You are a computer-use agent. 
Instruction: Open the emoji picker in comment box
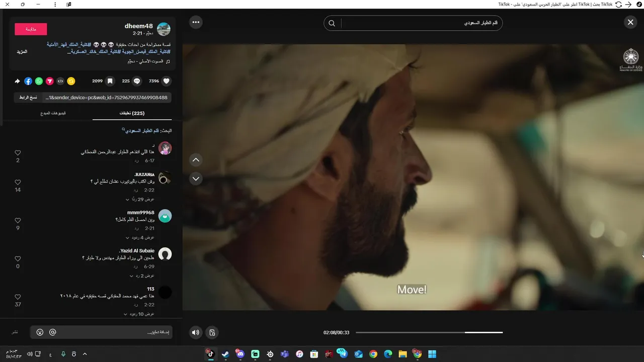[x=40, y=332]
